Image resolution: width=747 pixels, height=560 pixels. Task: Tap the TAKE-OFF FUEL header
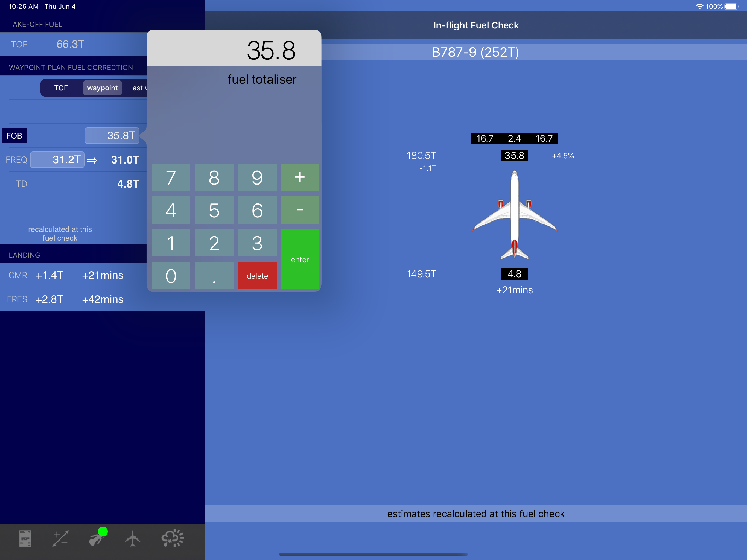coord(36,24)
